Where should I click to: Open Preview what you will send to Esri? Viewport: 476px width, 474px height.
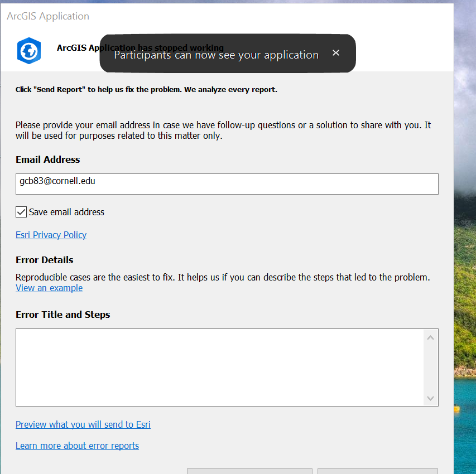[83, 424]
